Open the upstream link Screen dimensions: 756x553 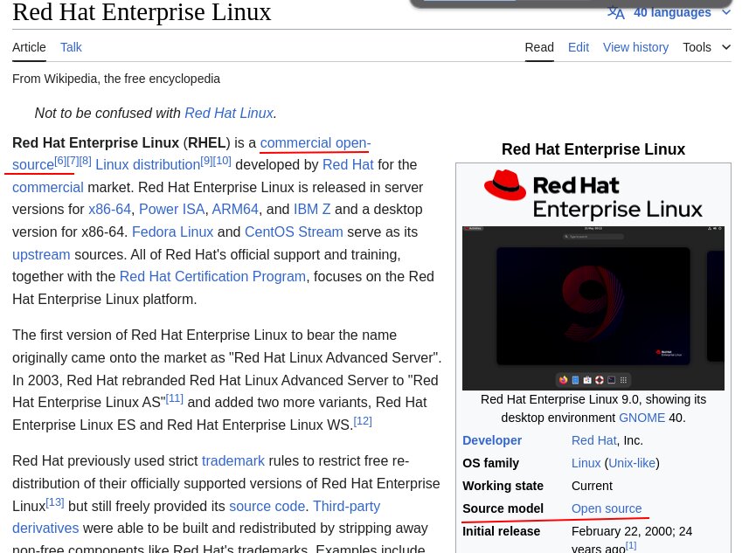click(x=41, y=254)
